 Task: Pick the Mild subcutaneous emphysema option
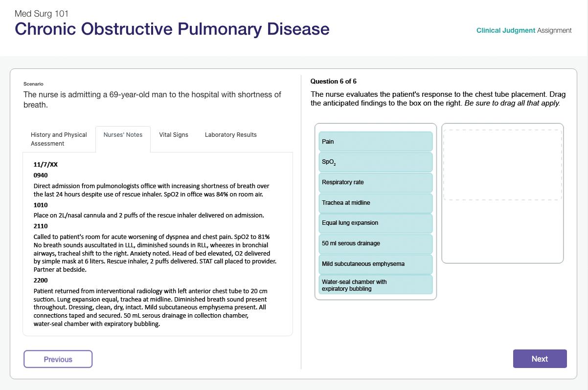(x=375, y=264)
